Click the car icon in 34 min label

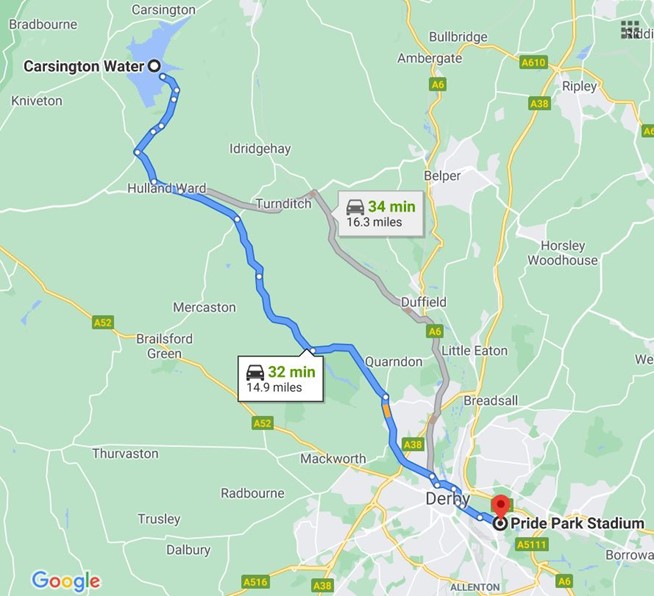[355, 207]
